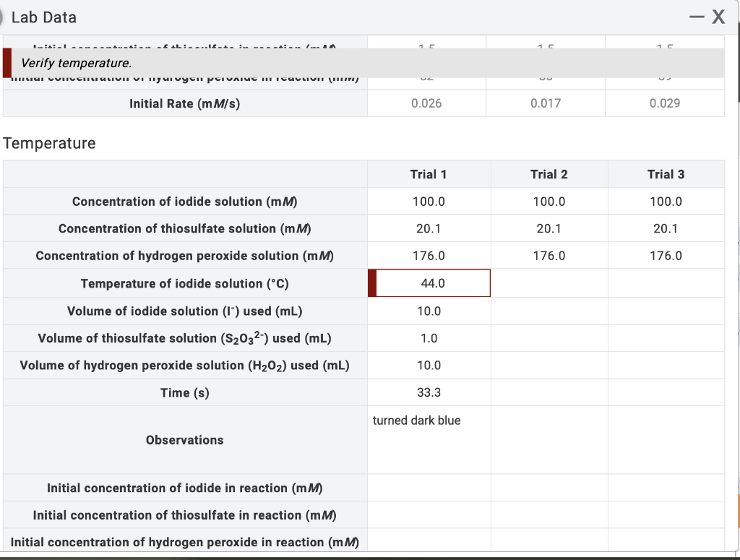Click Trial 2 initial hydrogen peroxide concentration cell
Viewport: 740px width, 560px height.
[x=549, y=540]
